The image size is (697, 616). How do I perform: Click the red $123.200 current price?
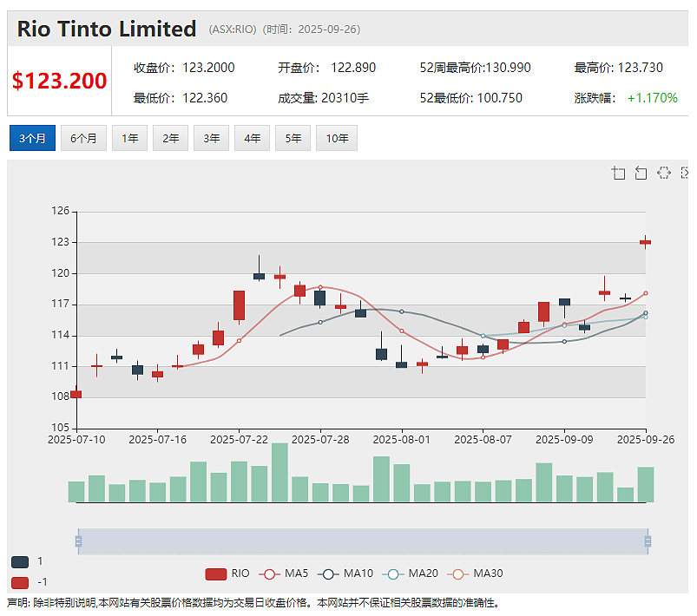click(59, 81)
